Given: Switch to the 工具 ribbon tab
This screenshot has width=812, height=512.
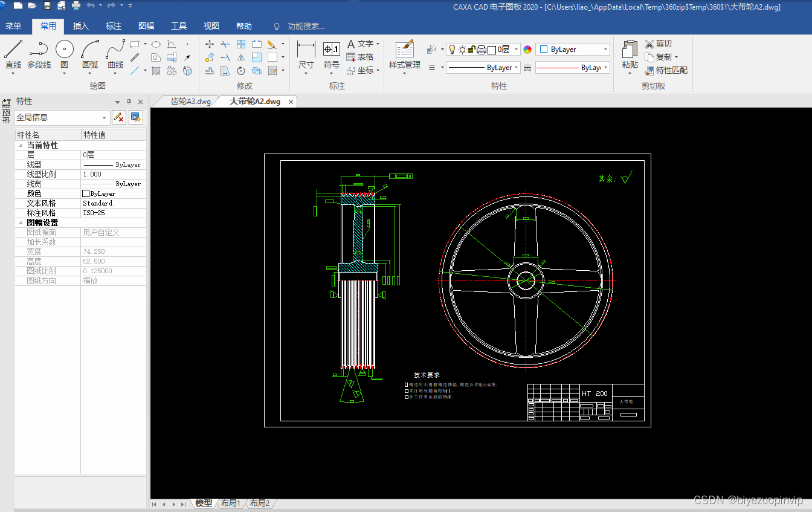Looking at the screenshot, I should coord(179,26).
